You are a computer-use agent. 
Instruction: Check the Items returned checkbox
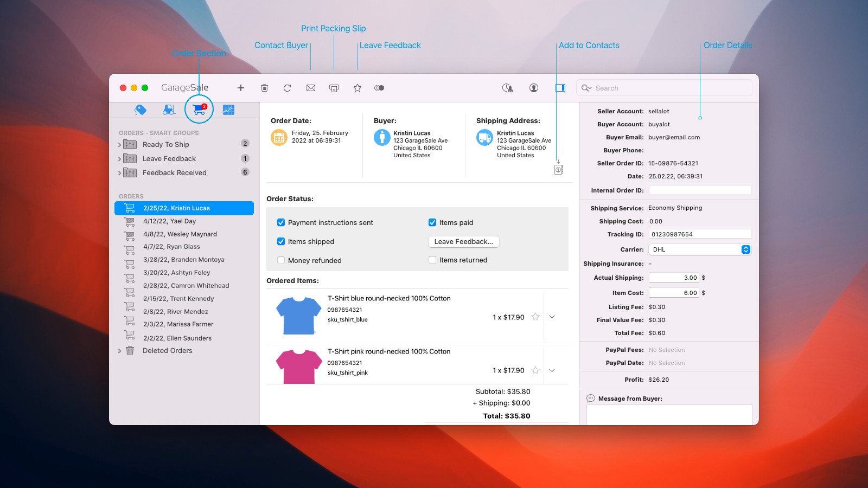point(432,260)
